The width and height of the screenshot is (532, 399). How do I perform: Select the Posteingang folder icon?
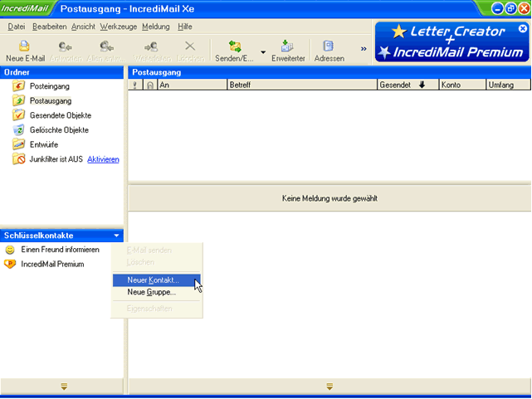click(x=18, y=85)
